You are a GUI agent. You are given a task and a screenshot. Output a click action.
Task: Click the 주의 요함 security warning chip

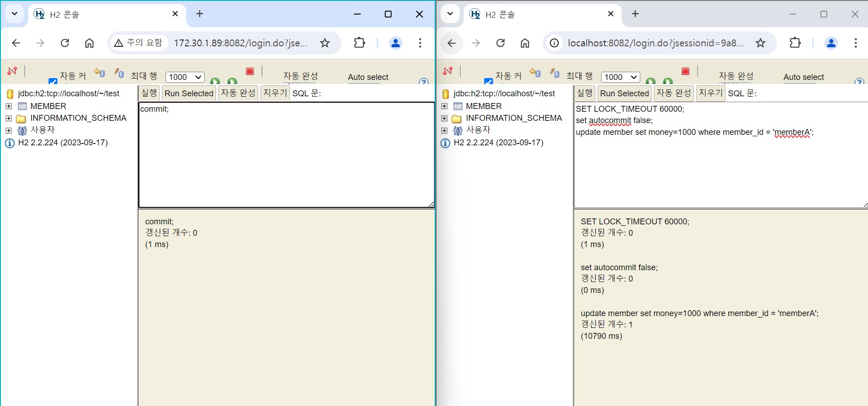pos(138,43)
